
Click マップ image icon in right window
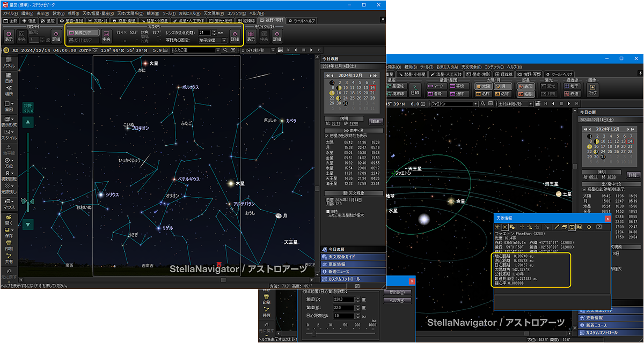[592, 89]
